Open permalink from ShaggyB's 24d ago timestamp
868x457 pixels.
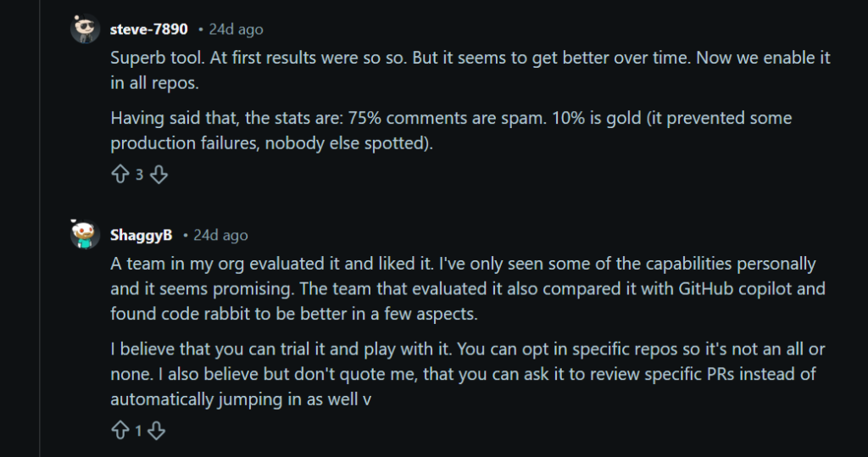pyautogui.click(x=221, y=235)
